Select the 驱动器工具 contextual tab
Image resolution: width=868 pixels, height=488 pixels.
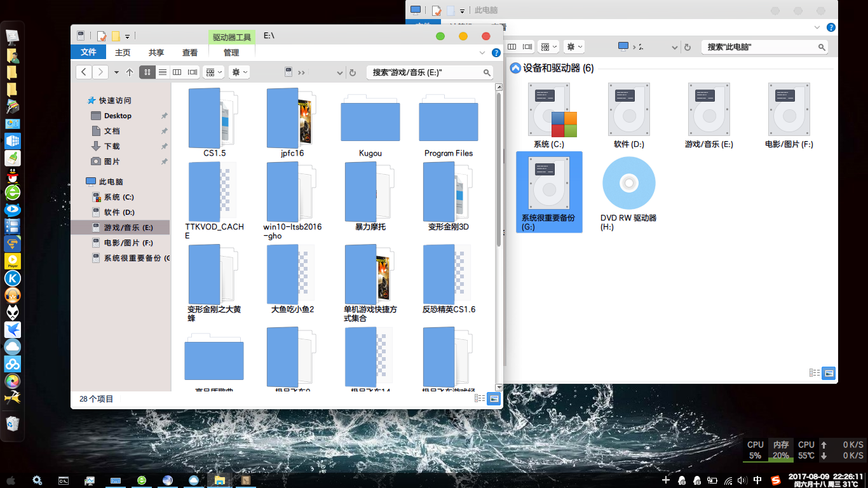232,37
